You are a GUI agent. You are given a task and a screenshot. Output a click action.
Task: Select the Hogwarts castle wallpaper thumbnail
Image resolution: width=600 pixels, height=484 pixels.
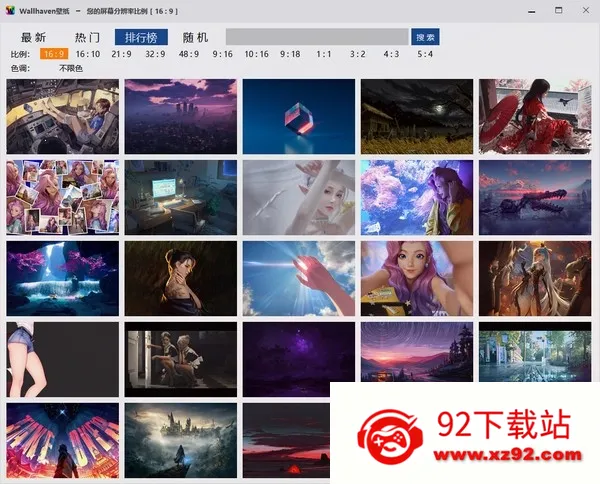pyautogui.click(x=181, y=440)
